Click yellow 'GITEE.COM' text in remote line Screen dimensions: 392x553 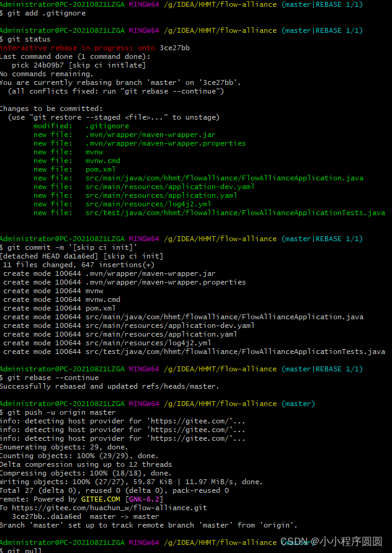(100, 499)
